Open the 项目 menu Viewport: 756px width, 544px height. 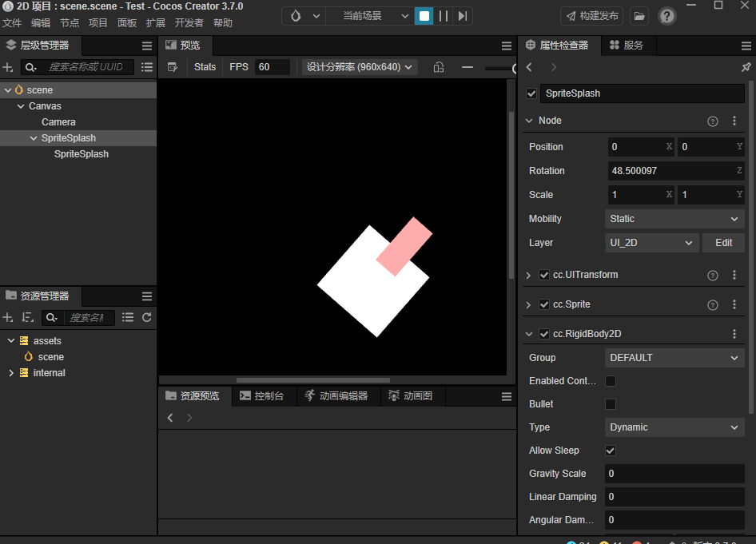(97, 22)
